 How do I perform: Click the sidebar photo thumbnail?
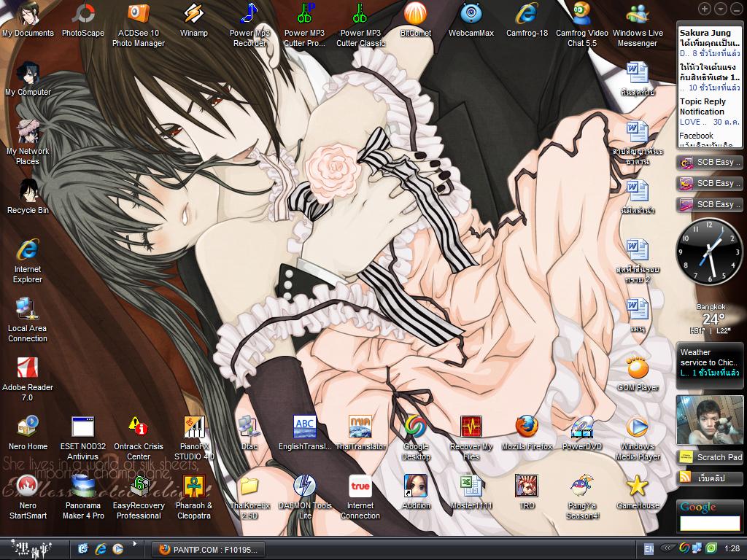click(709, 421)
